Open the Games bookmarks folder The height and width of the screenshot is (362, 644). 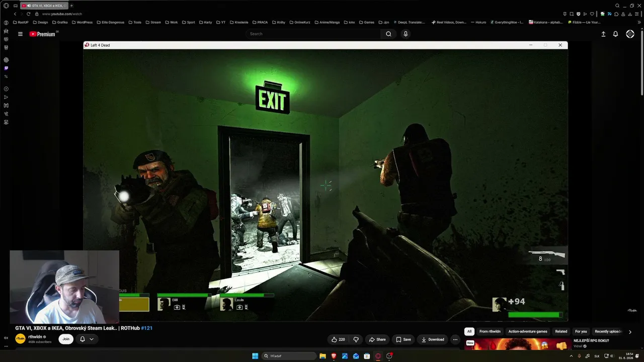[x=366, y=22]
